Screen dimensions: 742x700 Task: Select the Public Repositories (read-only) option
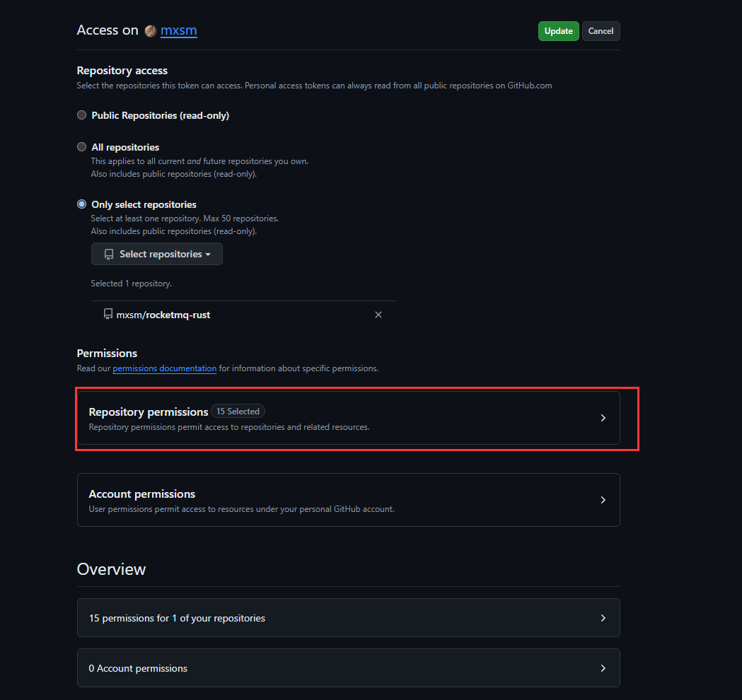[81, 115]
